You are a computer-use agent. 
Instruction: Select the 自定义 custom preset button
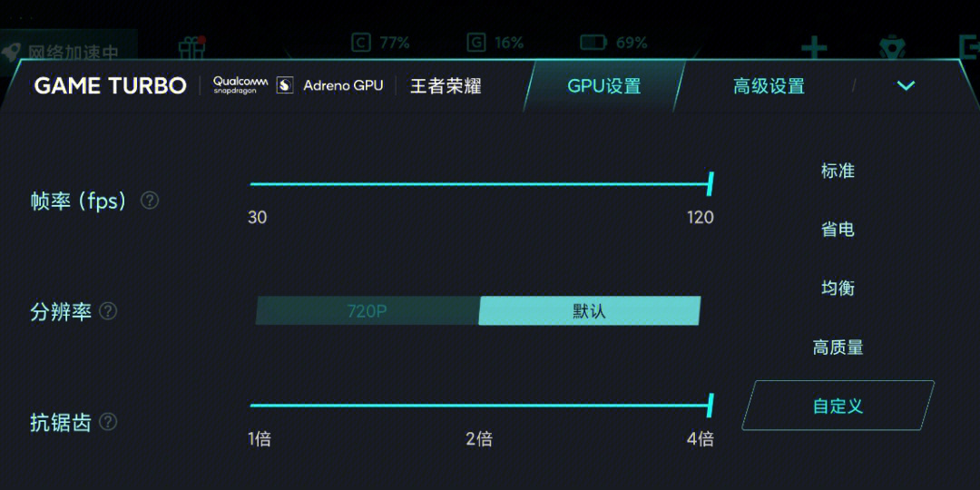[838, 406]
